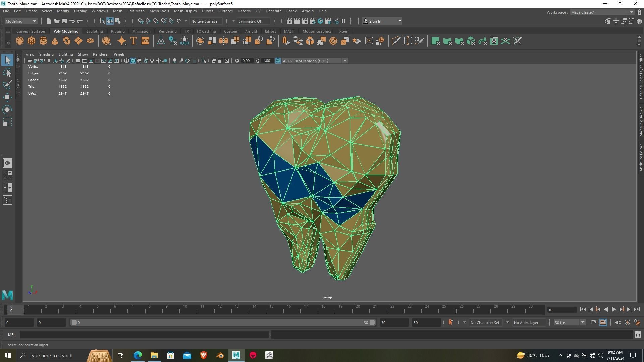Click the Center Pivot shelf icon
644x362 pixels.
pos(161,41)
